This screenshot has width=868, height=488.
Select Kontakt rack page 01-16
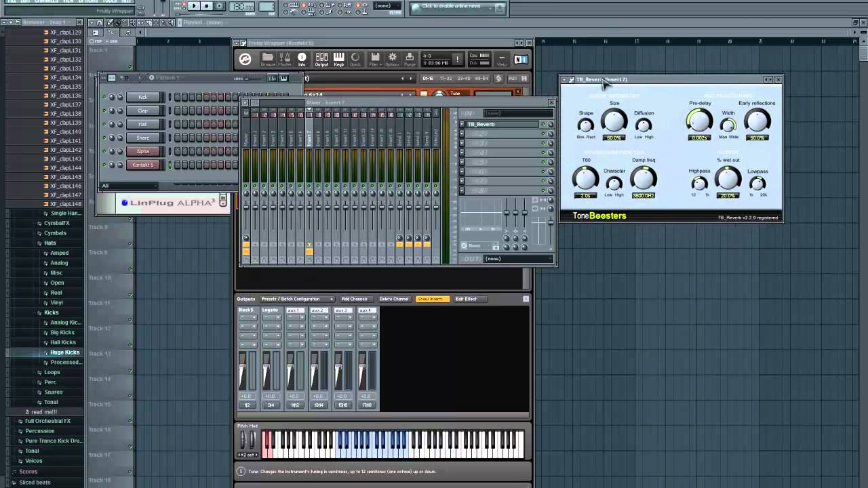click(429, 78)
